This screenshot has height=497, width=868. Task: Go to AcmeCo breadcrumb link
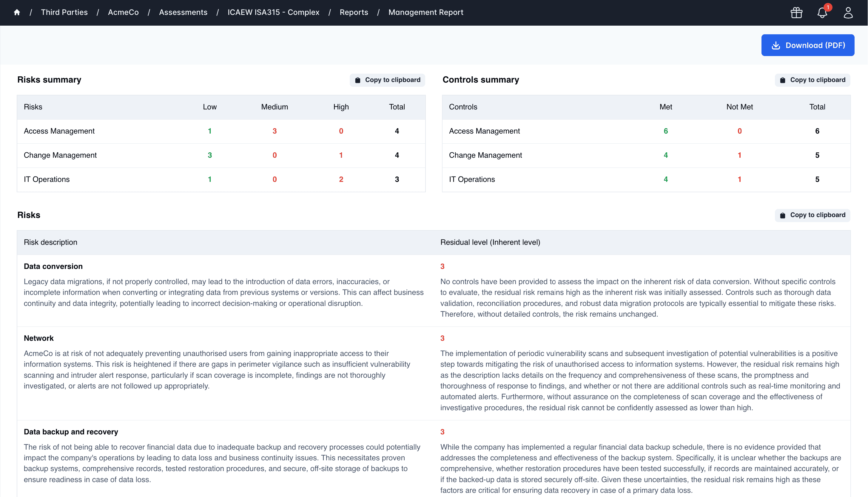coord(123,13)
